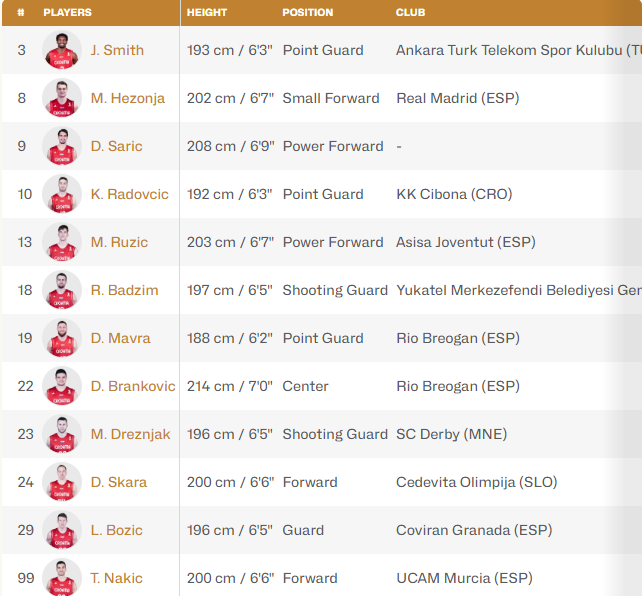
Task: Click J. Smith's player photo
Action: (62, 50)
